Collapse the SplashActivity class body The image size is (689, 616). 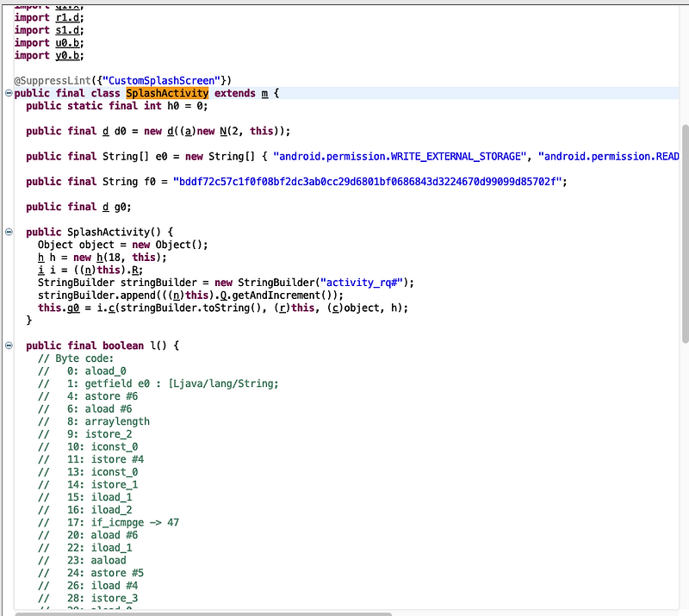(7, 92)
